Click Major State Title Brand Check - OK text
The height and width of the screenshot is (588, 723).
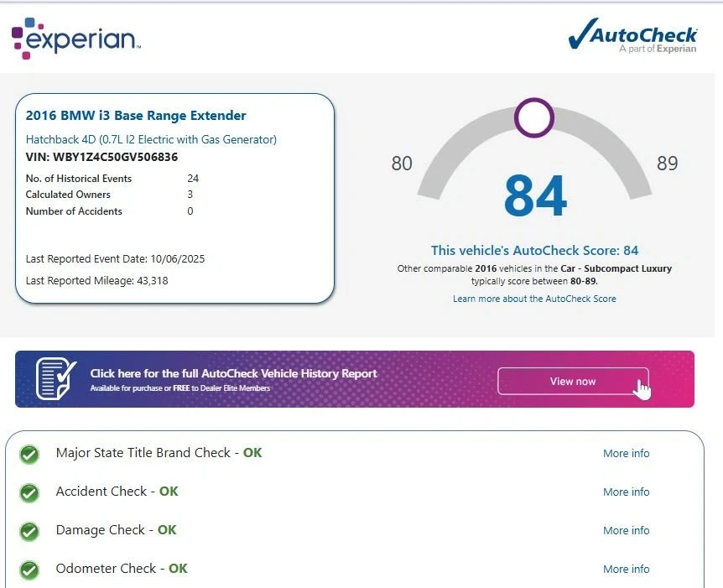[x=159, y=453]
